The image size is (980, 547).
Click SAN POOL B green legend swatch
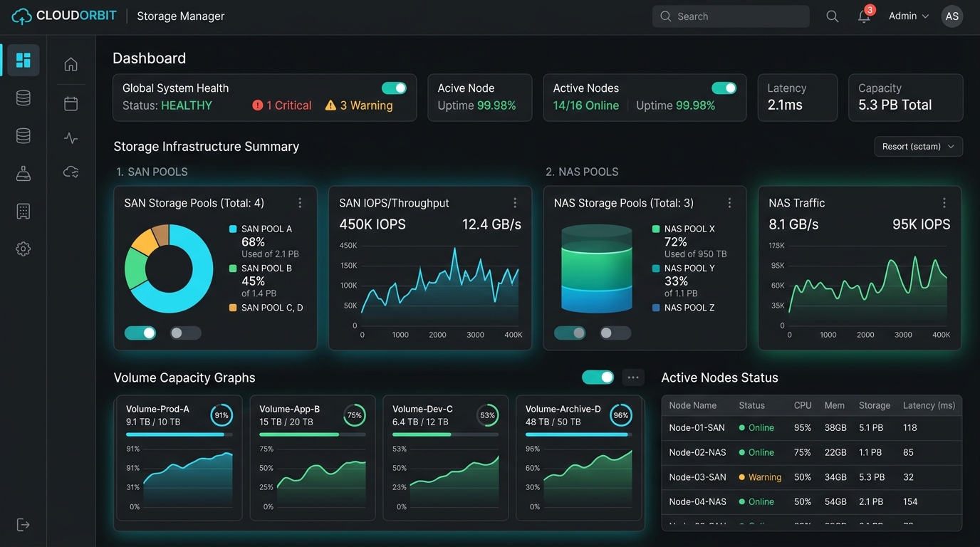[233, 269]
